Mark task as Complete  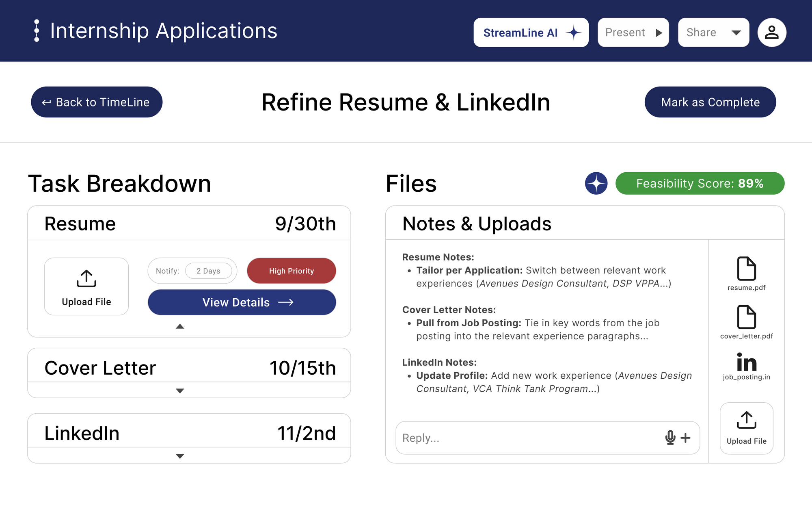click(710, 102)
